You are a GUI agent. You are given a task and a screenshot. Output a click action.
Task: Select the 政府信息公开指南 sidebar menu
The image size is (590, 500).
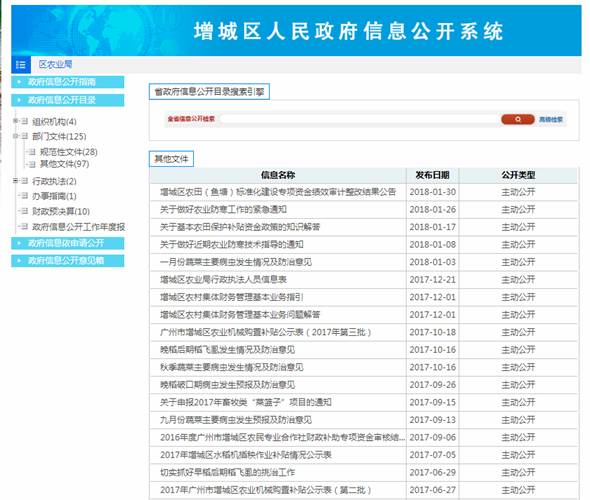click(x=68, y=82)
